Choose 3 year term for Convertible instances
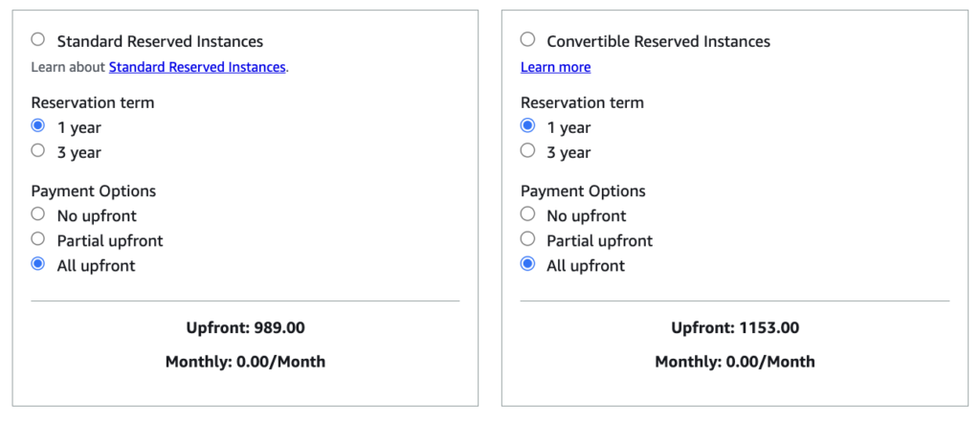 (x=527, y=150)
